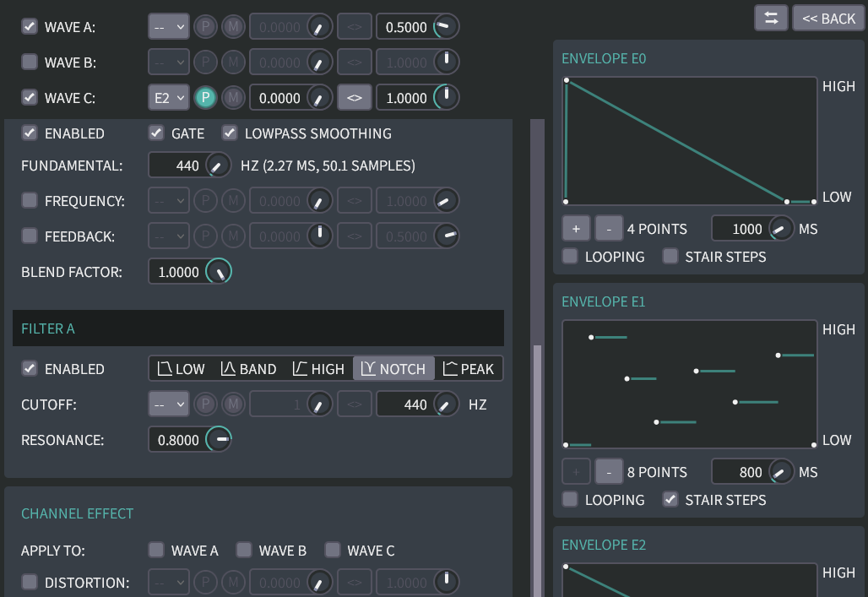Click the swap arrows icon beside BACK
The height and width of the screenshot is (597, 868).
[771, 18]
